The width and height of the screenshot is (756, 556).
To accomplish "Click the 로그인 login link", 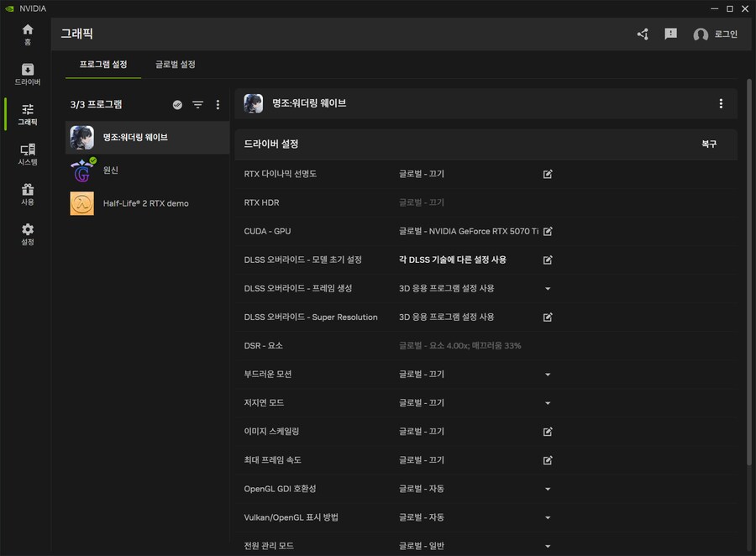I will pos(726,34).
